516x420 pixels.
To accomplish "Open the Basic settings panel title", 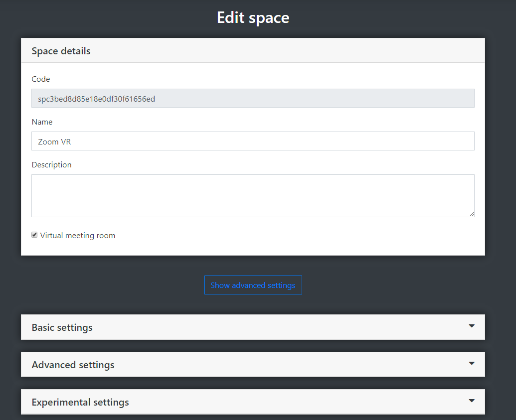I will tap(62, 328).
